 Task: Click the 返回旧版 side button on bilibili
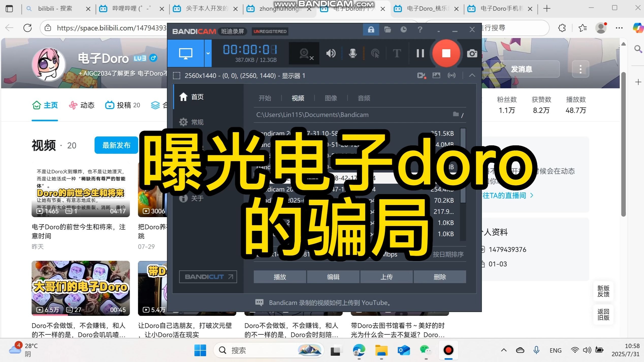(x=603, y=315)
